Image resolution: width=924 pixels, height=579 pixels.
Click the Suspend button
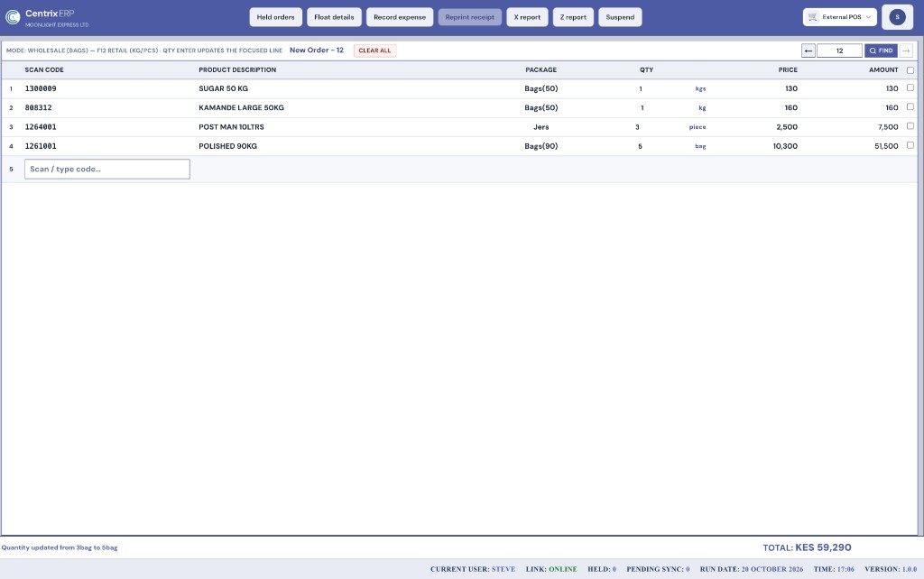(x=620, y=17)
